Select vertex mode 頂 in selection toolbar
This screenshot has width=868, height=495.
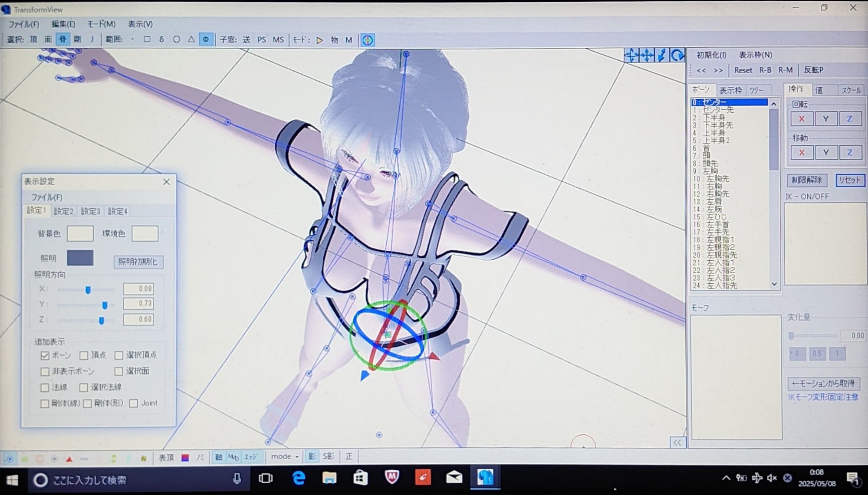[x=34, y=39]
